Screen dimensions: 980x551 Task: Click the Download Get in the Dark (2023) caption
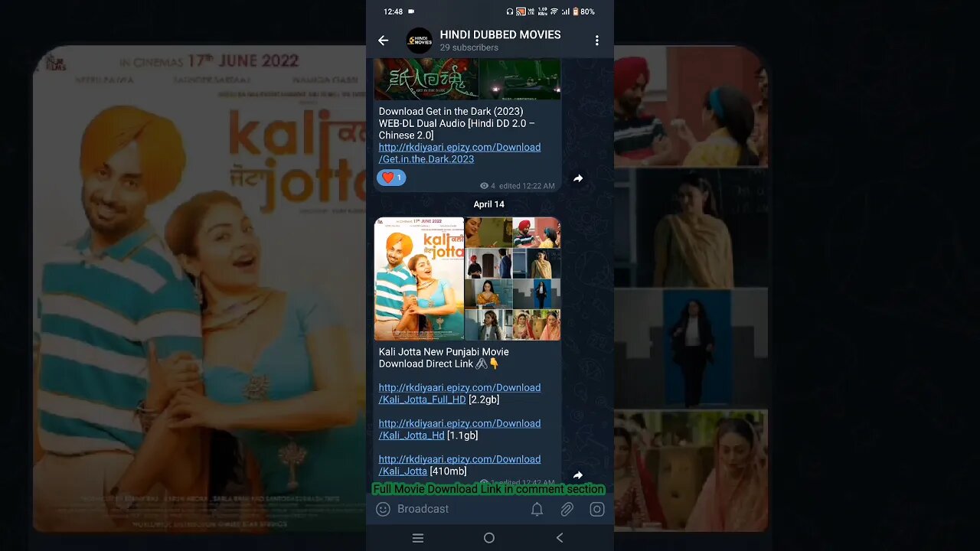[x=457, y=123]
